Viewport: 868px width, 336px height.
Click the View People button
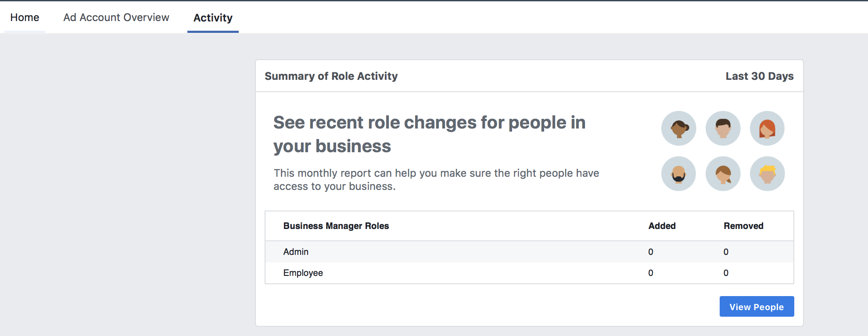click(x=757, y=307)
